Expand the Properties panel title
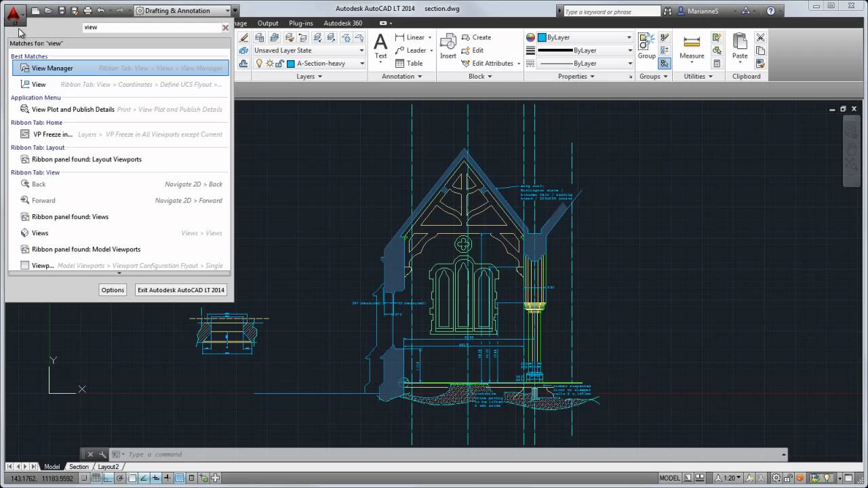 pos(576,77)
